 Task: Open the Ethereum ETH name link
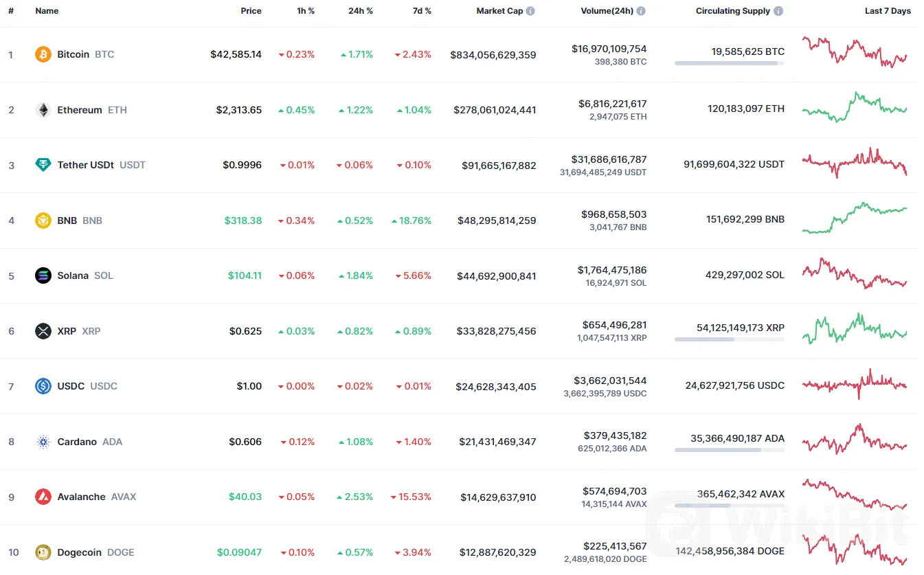[79, 109]
